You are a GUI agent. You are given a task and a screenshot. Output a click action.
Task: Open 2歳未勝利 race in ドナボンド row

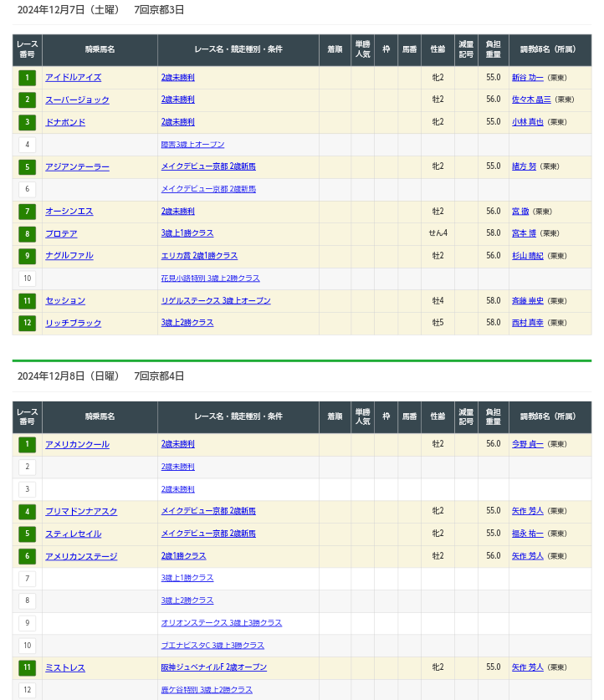[x=177, y=122]
